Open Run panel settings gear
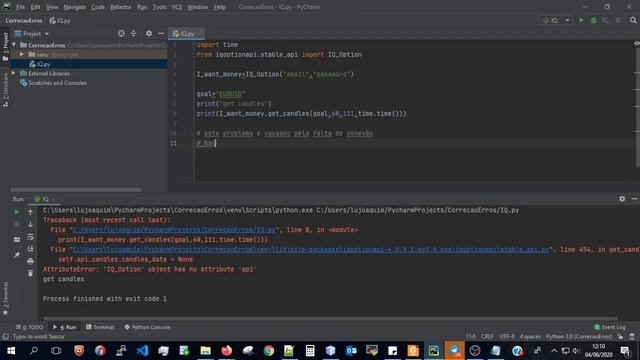Viewport: 640px width, 360px height. click(622, 199)
